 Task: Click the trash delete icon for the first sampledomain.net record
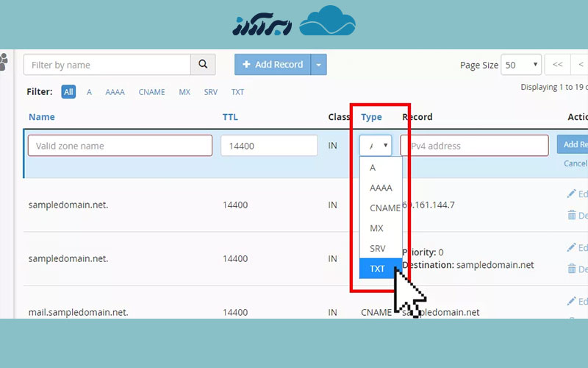tap(572, 215)
